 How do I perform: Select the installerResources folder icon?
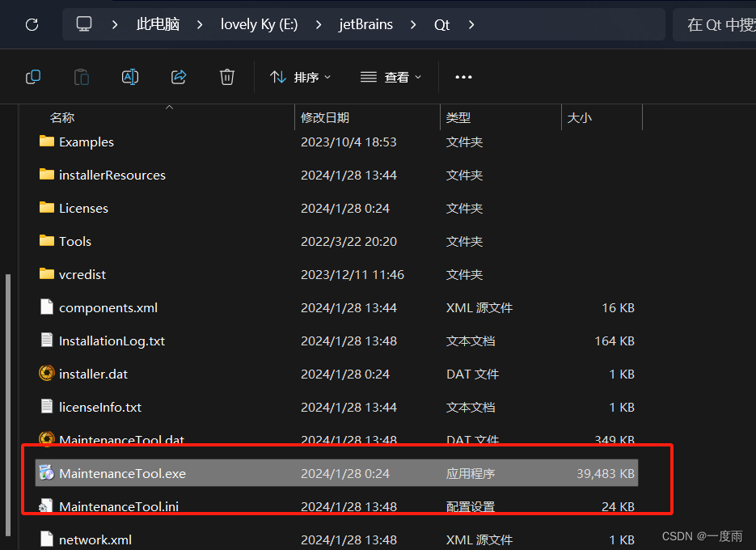pyautogui.click(x=47, y=174)
